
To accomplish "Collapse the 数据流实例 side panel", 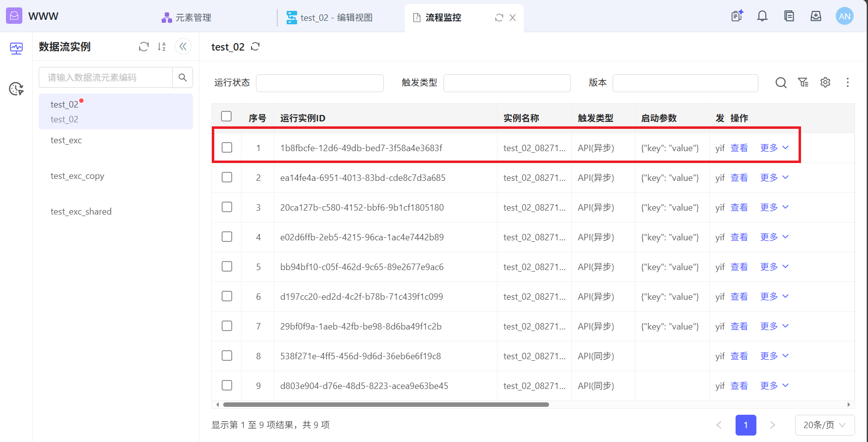I will tap(183, 47).
